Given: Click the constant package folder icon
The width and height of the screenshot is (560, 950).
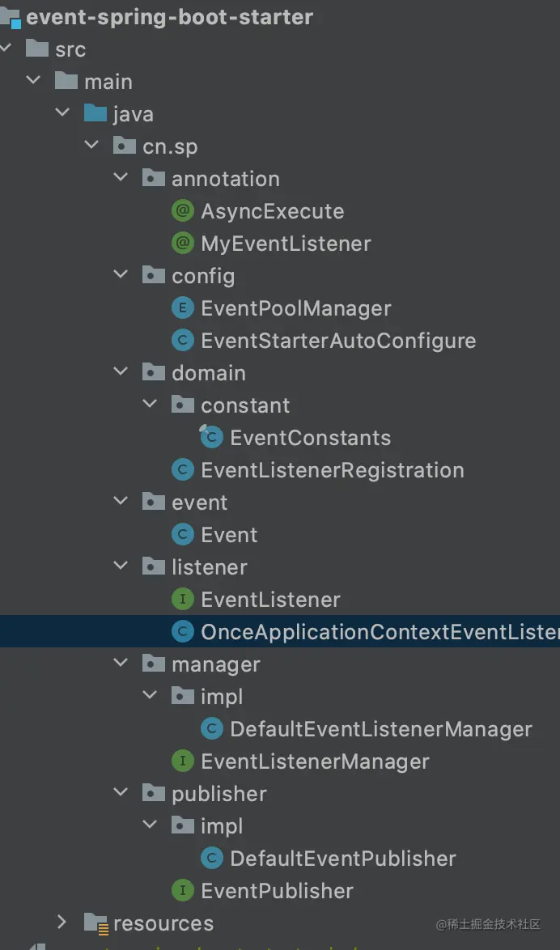Looking at the screenshot, I should click(182, 405).
